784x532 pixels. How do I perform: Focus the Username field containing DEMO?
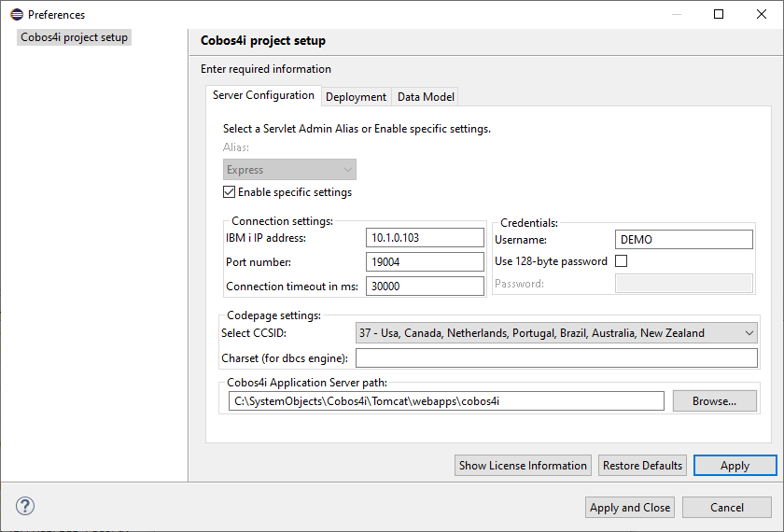pos(683,240)
